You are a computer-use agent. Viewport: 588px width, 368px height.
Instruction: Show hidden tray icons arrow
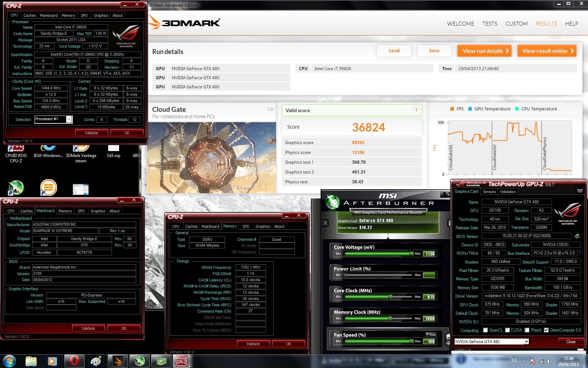tap(524, 361)
